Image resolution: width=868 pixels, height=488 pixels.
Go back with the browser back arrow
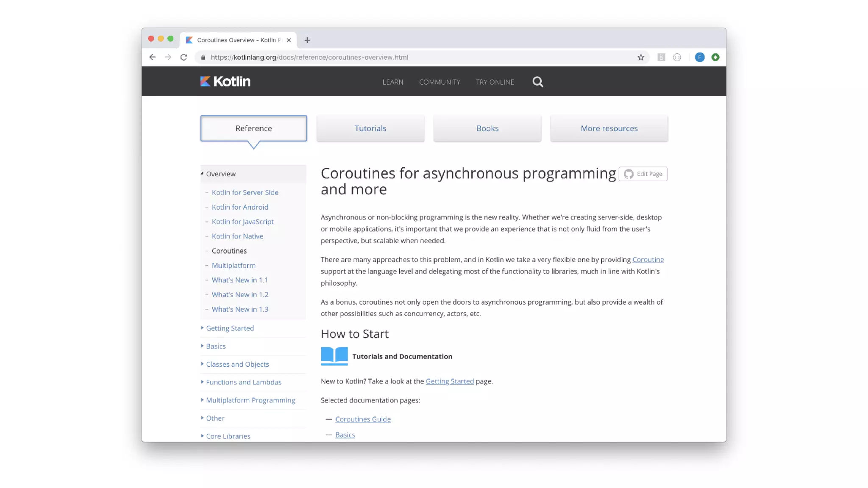pyautogui.click(x=153, y=57)
